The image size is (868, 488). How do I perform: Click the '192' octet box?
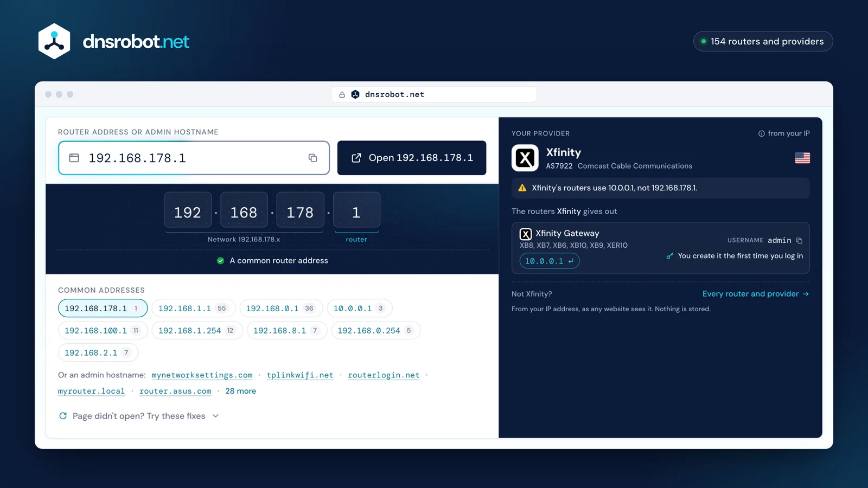(x=188, y=210)
